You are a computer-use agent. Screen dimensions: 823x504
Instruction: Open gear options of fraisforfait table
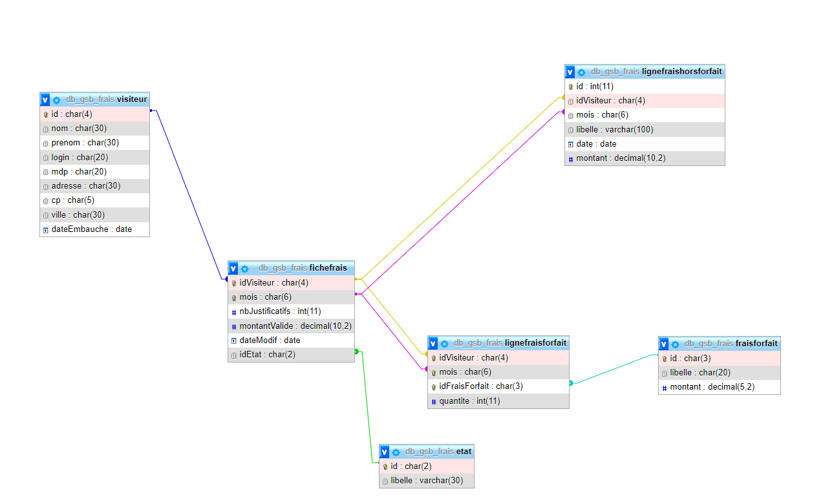675,344
